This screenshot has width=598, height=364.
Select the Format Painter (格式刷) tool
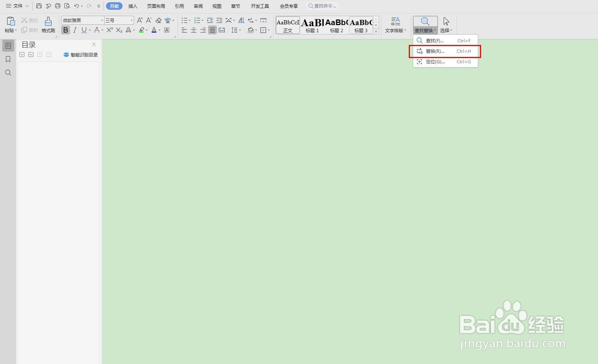48,25
